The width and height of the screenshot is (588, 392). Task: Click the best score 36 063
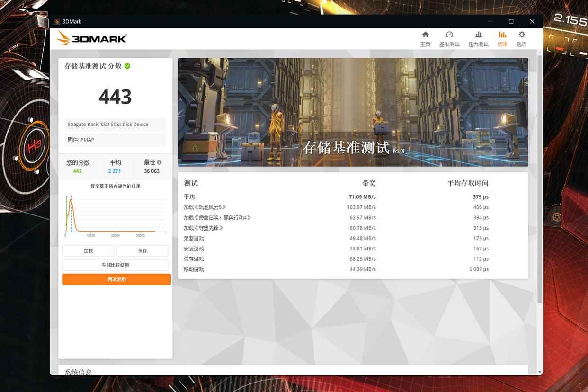tap(152, 171)
